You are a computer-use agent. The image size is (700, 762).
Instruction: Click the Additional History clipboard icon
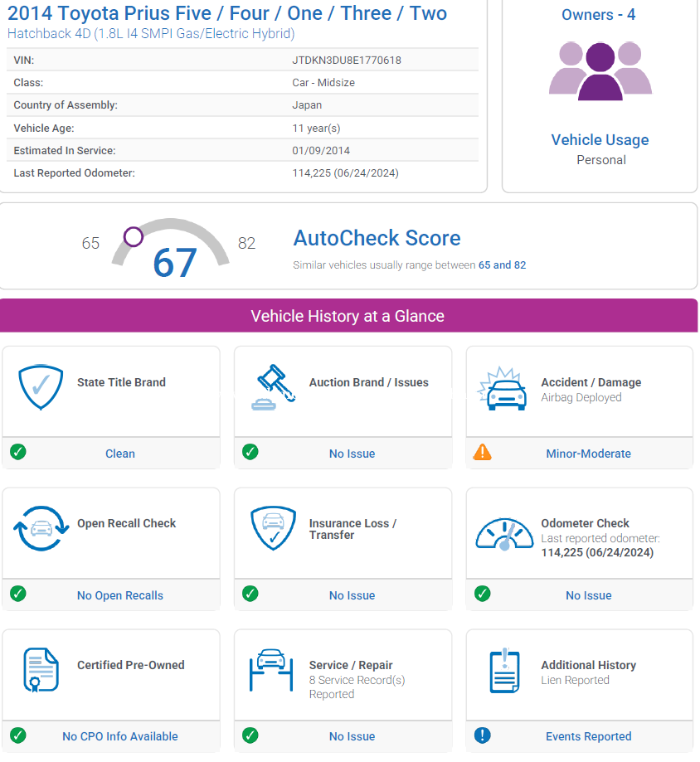click(x=504, y=670)
